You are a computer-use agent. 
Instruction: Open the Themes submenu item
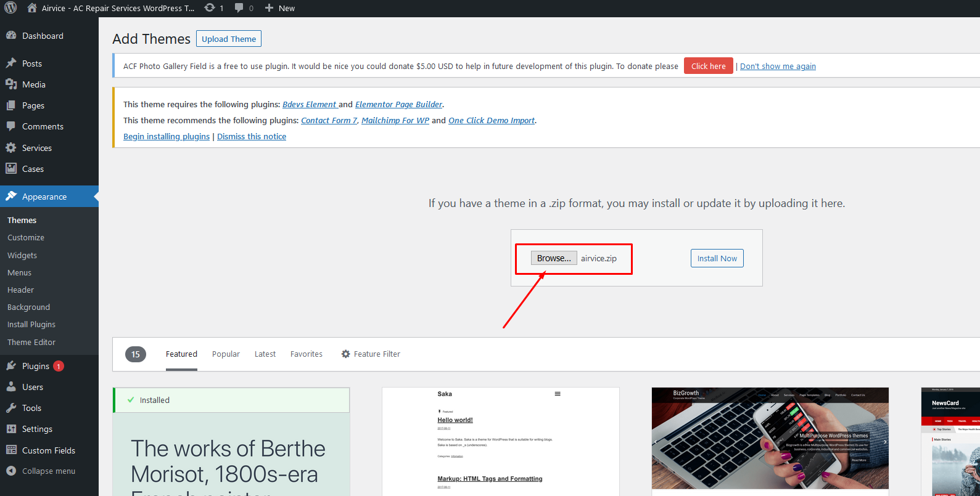[22, 220]
